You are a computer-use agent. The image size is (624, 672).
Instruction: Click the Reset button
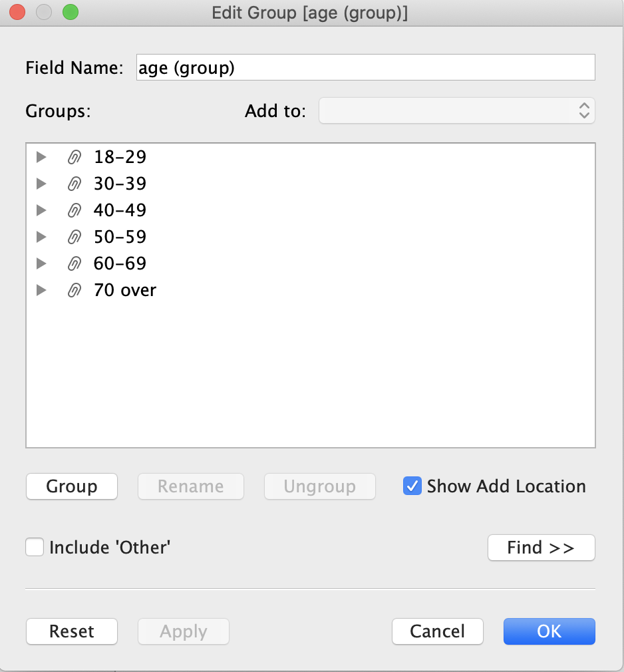[x=72, y=631]
